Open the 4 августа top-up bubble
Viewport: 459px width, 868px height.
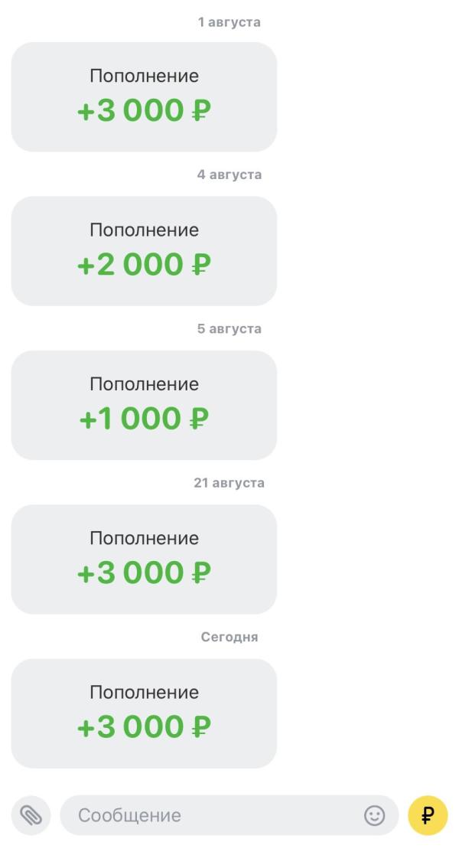[x=144, y=251]
